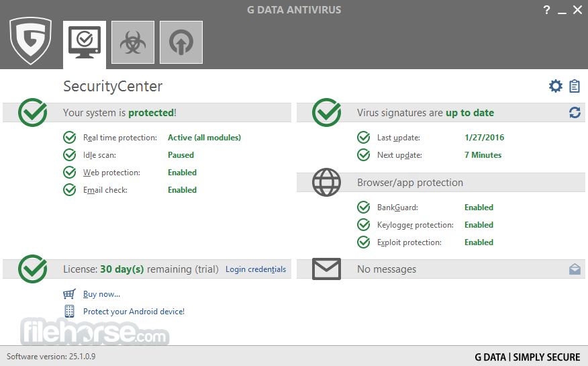Click the large mail envelope icon

pos(326,269)
